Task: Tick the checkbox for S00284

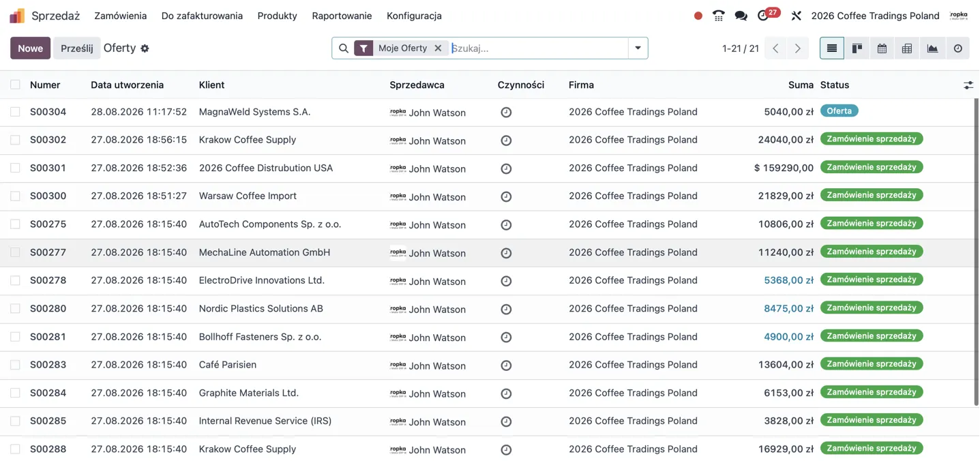Action: pos(15,393)
